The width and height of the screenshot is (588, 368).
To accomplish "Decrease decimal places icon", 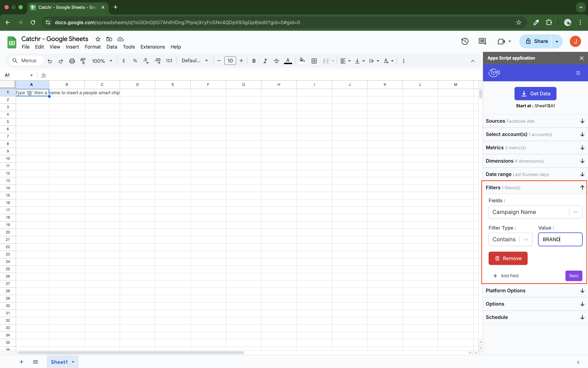I will pyautogui.click(x=146, y=61).
